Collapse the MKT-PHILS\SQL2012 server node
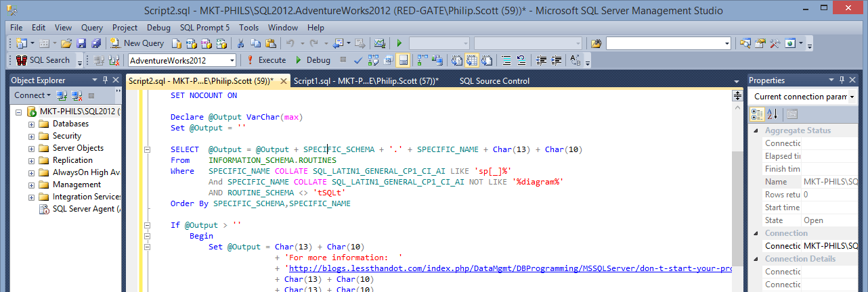Viewport: 868px width, 292px height. pyautogui.click(x=19, y=112)
